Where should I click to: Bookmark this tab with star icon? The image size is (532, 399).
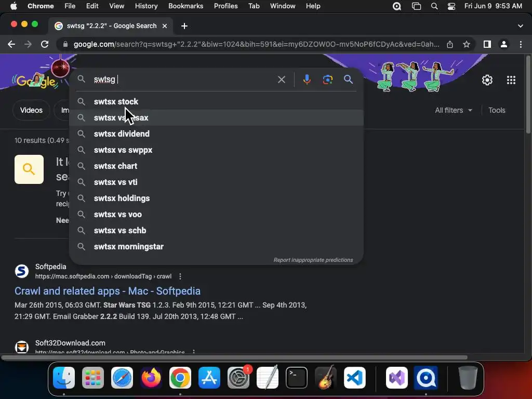467,44
